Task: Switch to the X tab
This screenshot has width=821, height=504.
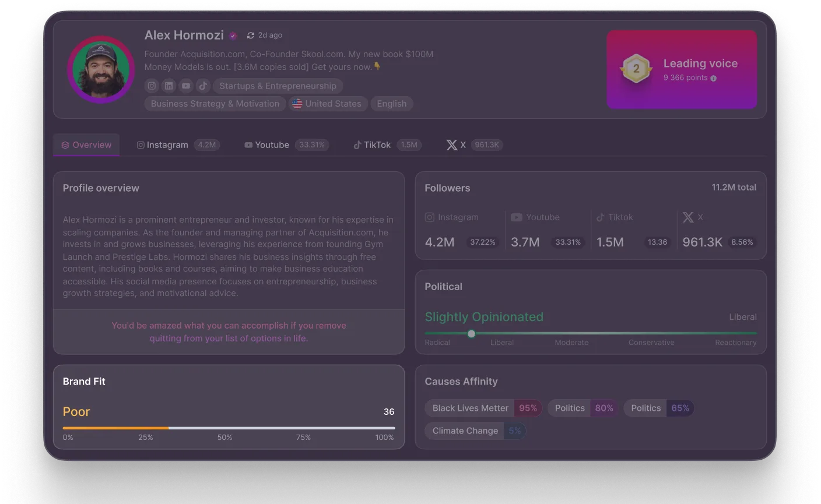Action: point(474,145)
